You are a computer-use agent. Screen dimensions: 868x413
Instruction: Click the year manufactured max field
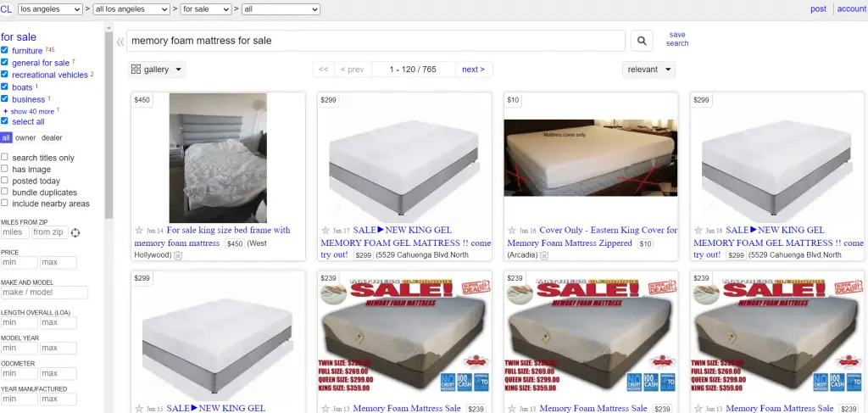point(58,399)
